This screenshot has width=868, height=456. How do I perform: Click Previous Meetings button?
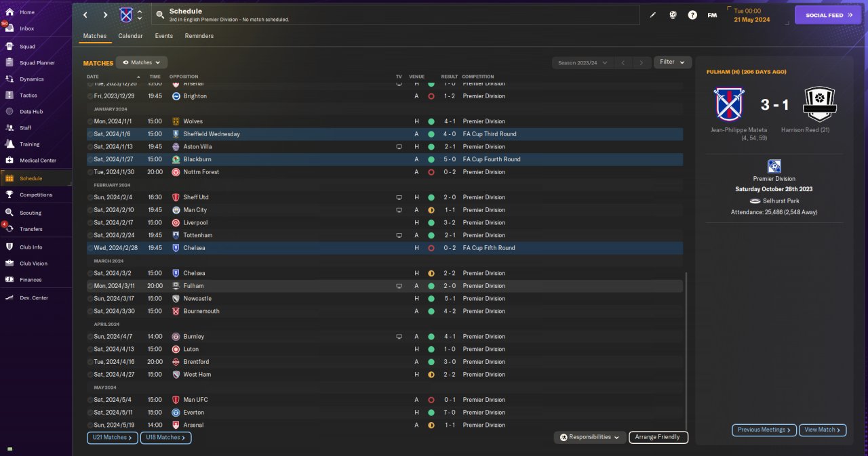pyautogui.click(x=764, y=430)
